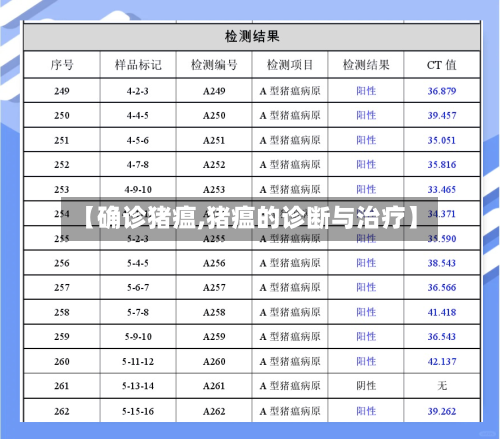Click CT value 33.465
The width and height of the screenshot is (500, 439).
point(442,189)
